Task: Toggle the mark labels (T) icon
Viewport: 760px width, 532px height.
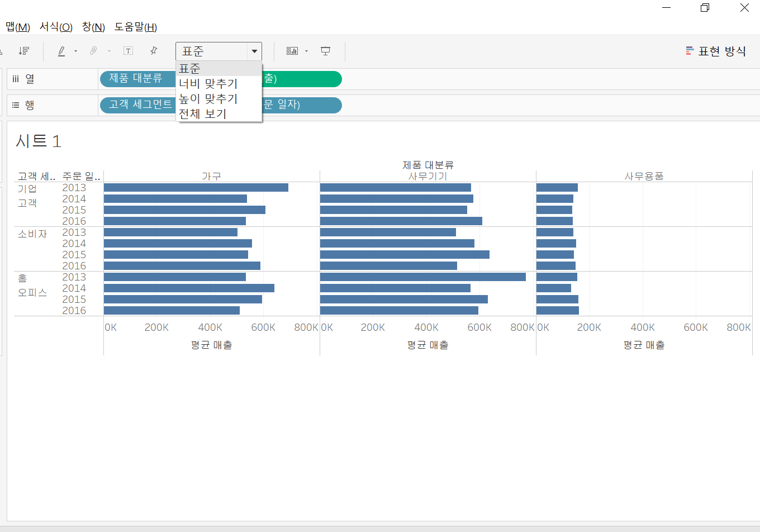Action: (x=128, y=51)
